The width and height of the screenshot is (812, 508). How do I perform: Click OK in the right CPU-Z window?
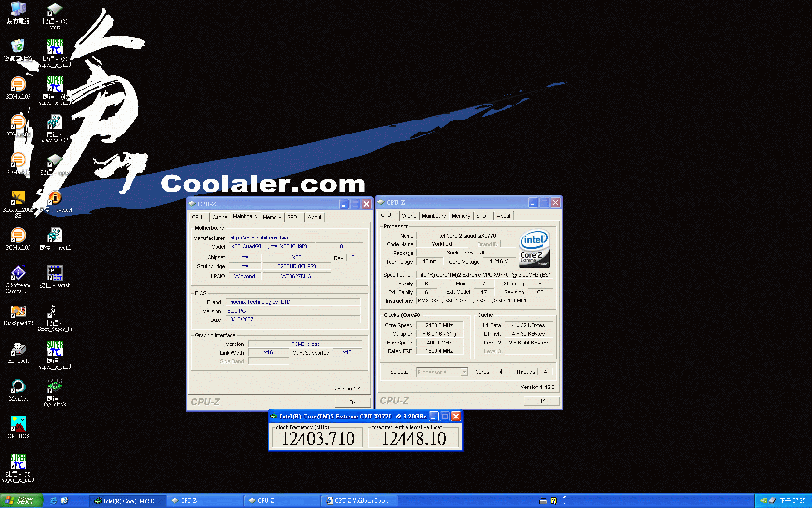tap(542, 401)
